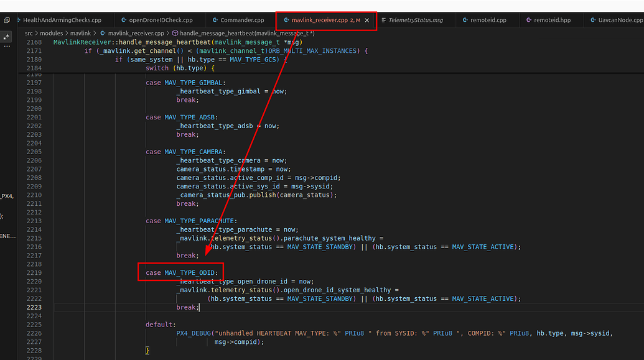Screen dimensions: 644x360
Task: Open the TelemetryStatus.msg tab
Action: pos(416,20)
